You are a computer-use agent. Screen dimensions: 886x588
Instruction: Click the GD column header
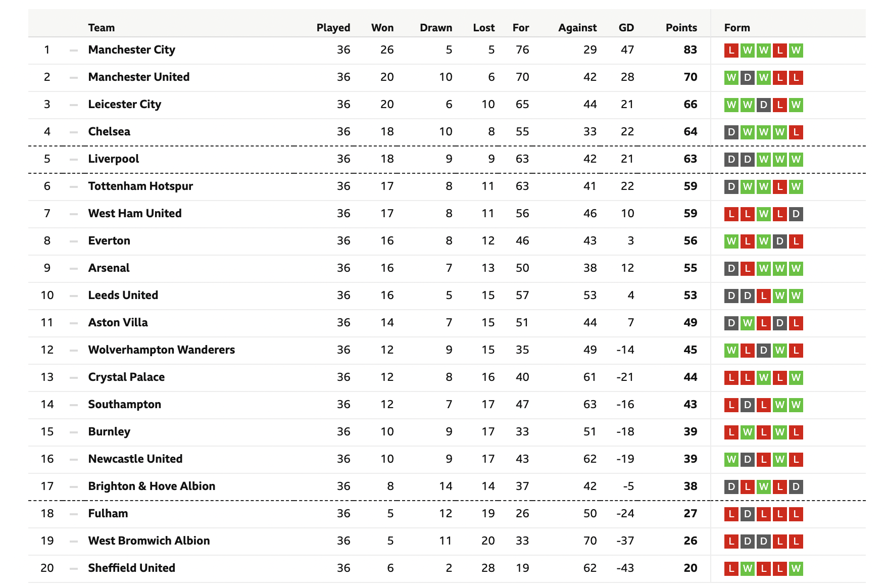tap(626, 28)
